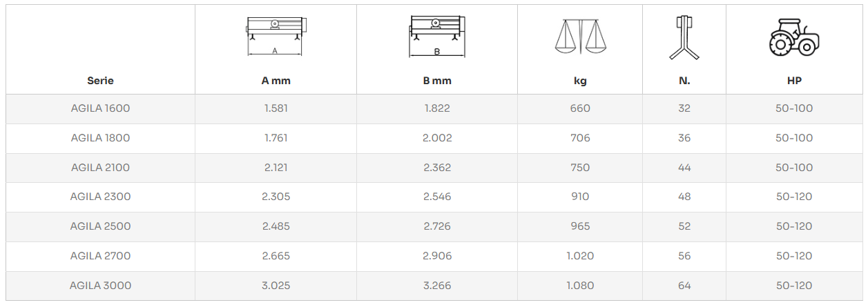Click the 3.266 B mm value

(x=437, y=286)
